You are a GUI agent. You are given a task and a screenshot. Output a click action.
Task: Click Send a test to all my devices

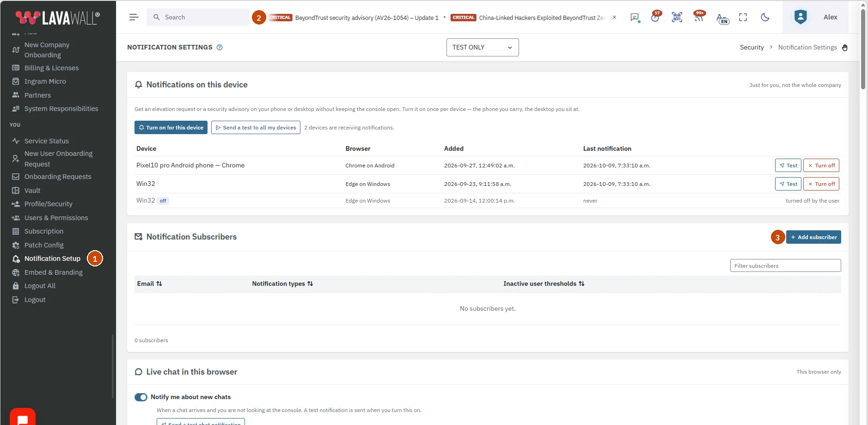click(x=256, y=128)
